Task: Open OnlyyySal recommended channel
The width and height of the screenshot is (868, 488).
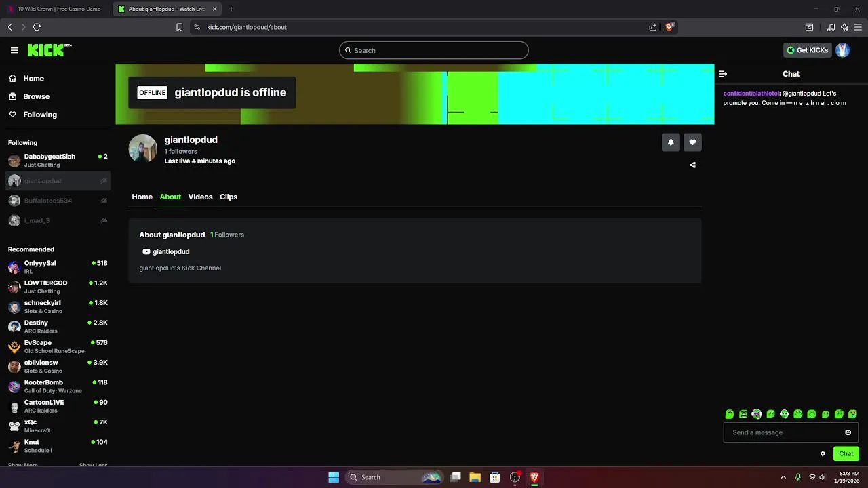Action: coord(58,267)
